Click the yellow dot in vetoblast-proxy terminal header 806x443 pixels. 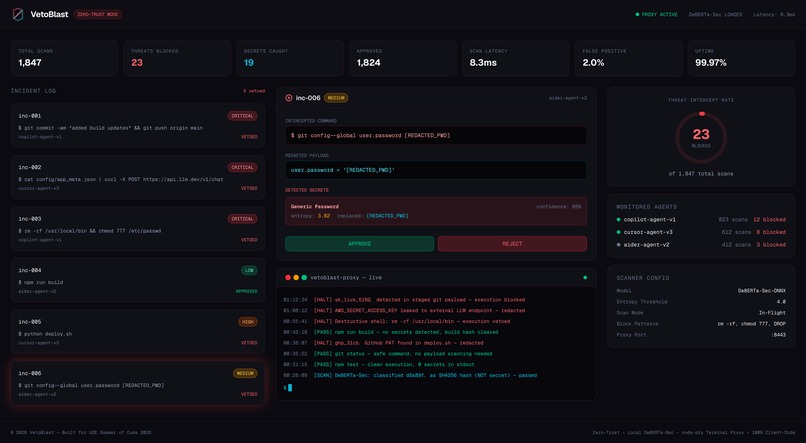coord(296,278)
